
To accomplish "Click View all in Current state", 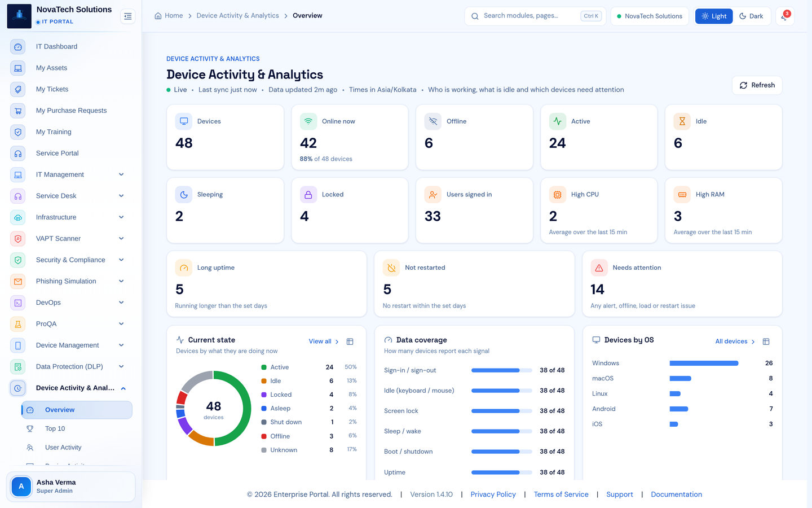I will pos(324,341).
